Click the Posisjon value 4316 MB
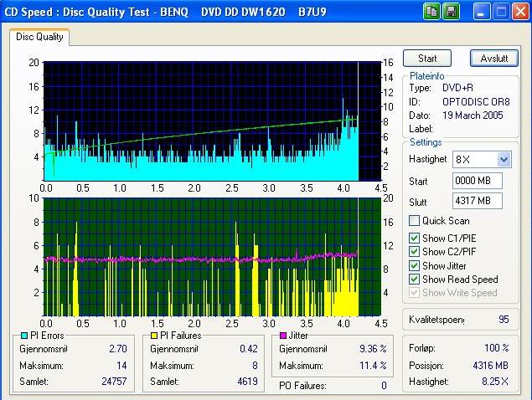The width and height of the screenshot is (532, 400). point(491,366)
